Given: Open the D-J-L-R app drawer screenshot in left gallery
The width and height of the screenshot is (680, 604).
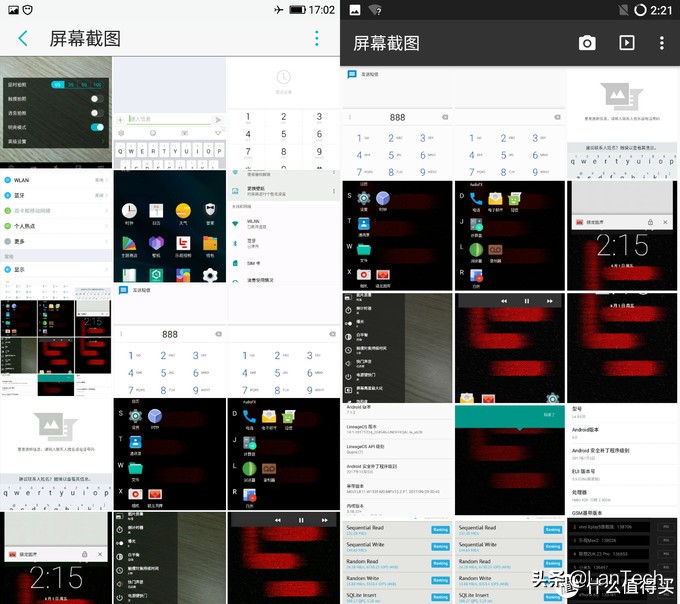Looking at the screenshot, I should point(283,454).
